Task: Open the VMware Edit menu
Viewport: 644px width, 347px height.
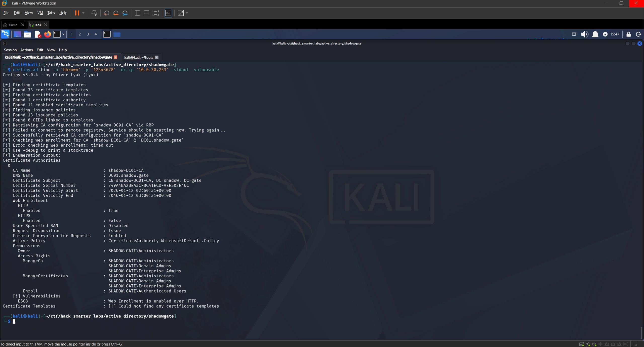Action: (17, 13)
